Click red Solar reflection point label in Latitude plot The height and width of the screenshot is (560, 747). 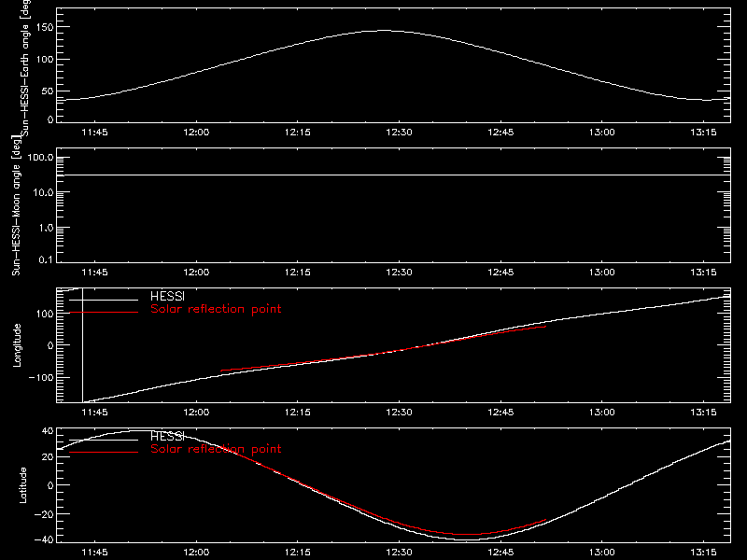tap(216, 449)
